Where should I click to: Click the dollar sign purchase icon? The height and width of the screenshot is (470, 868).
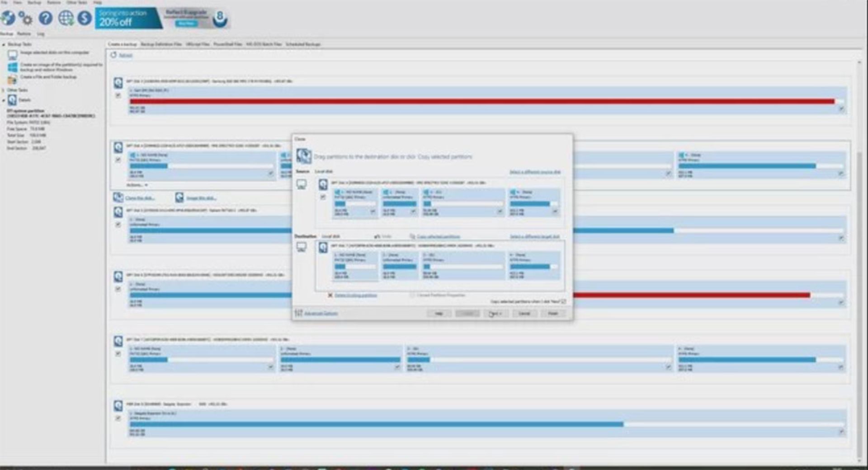coord(84,18)
